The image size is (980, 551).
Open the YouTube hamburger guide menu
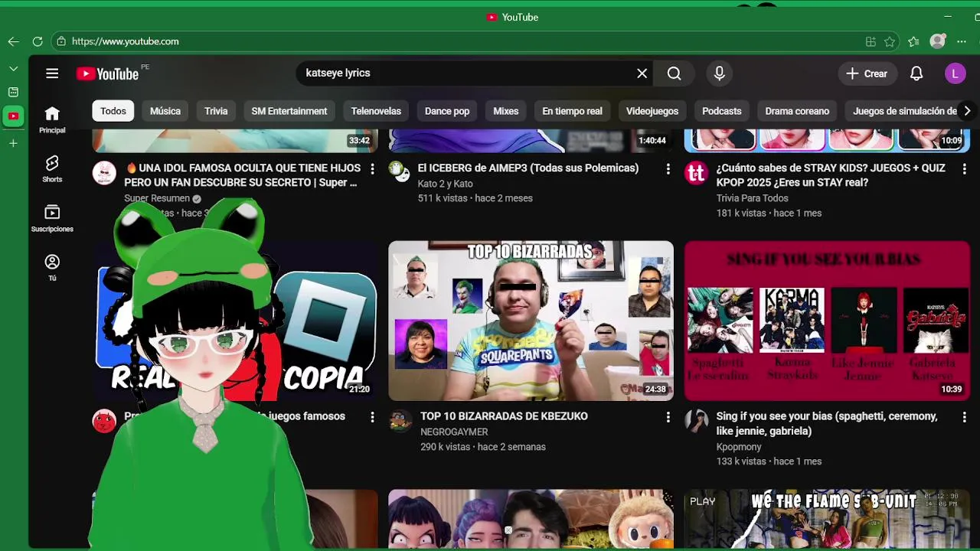[52, 73]
